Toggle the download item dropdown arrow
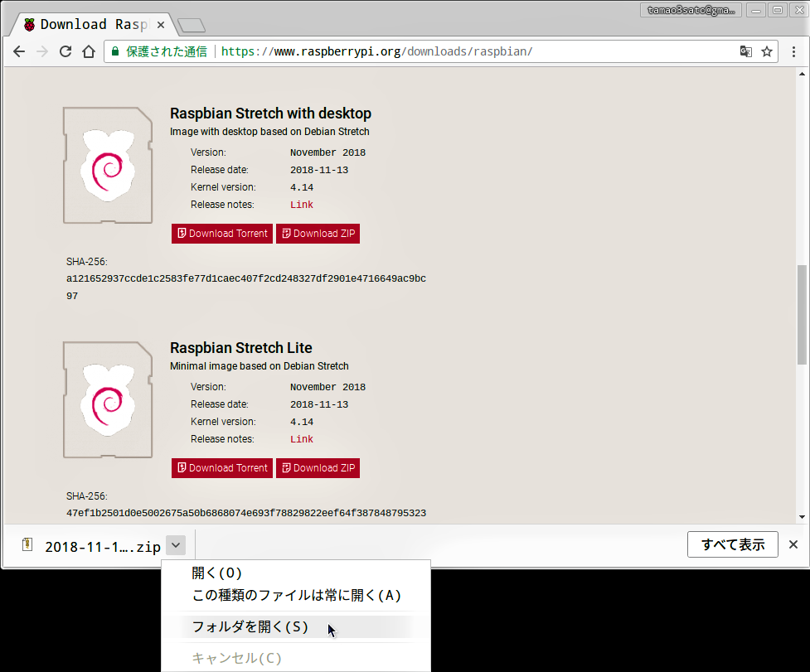The width and height of the screenshot is (810, 672). tap(176, 545)
